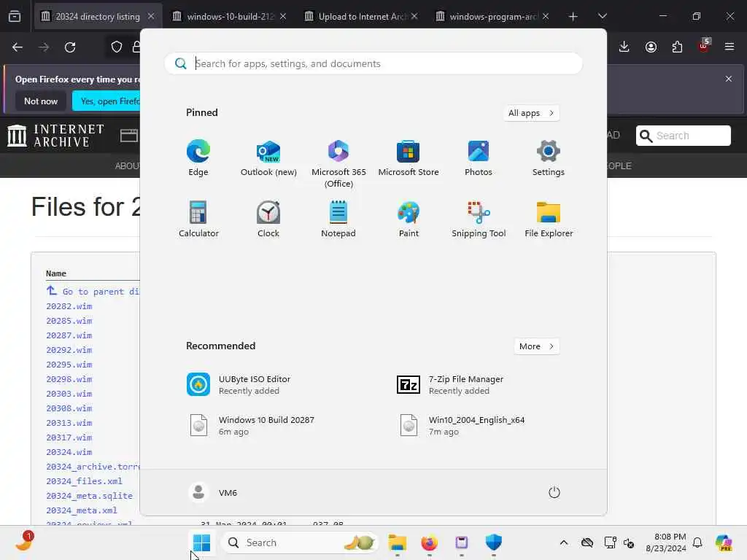
Task: Launch Outlook (new) from pinned apps
Action: [x=268, y=158]
